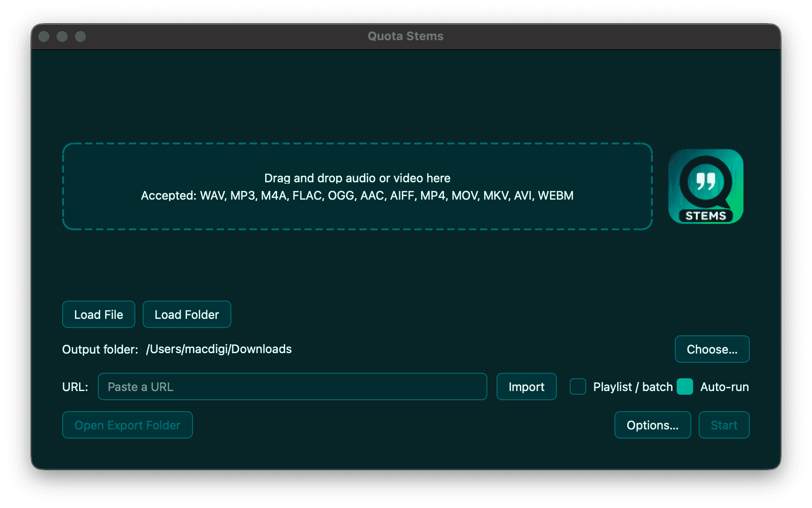The height and width of the screenshot is (508, 812).
Task: Click Load Folder to import a directory
Action: coord(187,314)
